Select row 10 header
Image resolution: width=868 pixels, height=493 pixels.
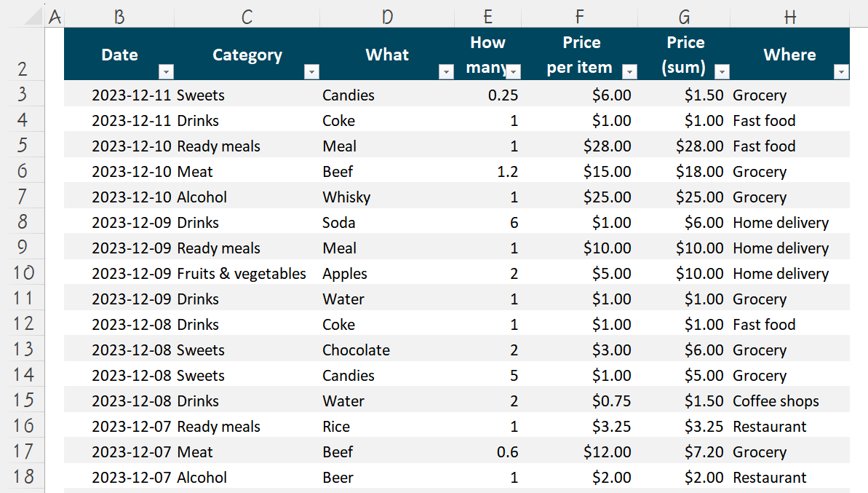click(23, 272)
